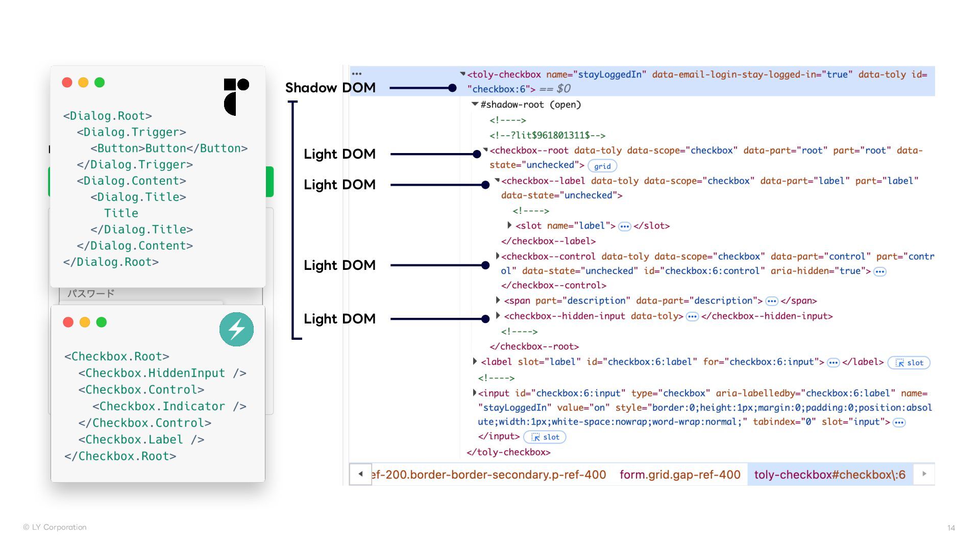Expand the ellipsis in checkbox--hidden-input element

click(692, 317)
